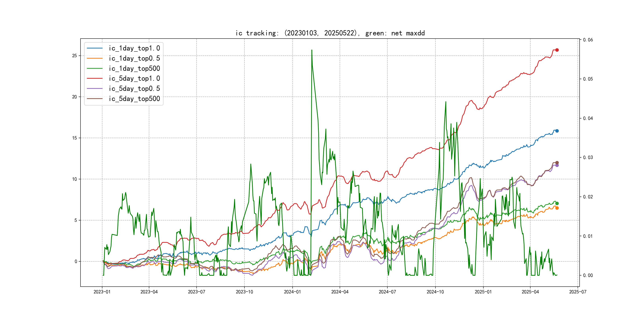The height and width of the screenshot is (322, 644).
Task: Click the orange line swatch in legend
Action: (x=95, y=58)
